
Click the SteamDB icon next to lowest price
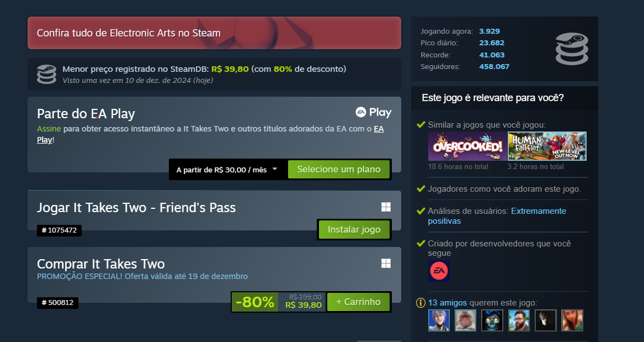point(46,75)
